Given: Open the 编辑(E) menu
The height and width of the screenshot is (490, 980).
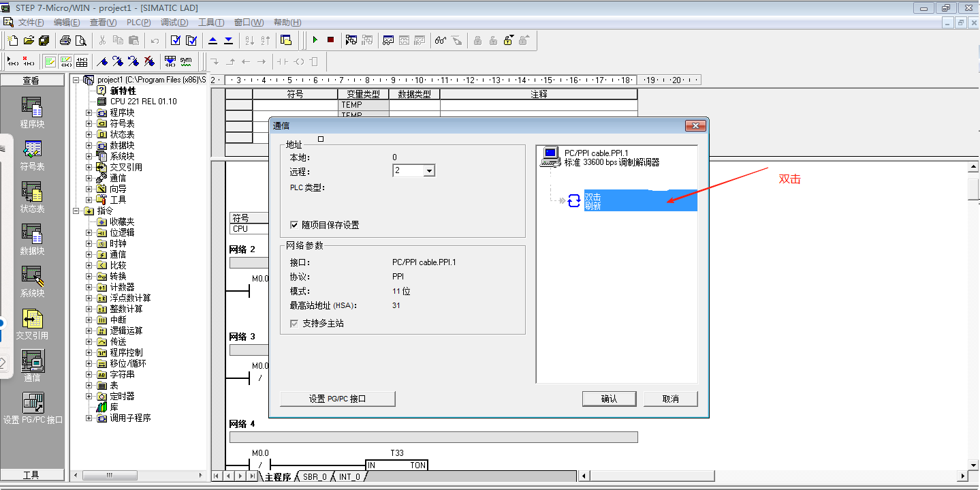Looking at the screenshot, I should coord(67,22).
